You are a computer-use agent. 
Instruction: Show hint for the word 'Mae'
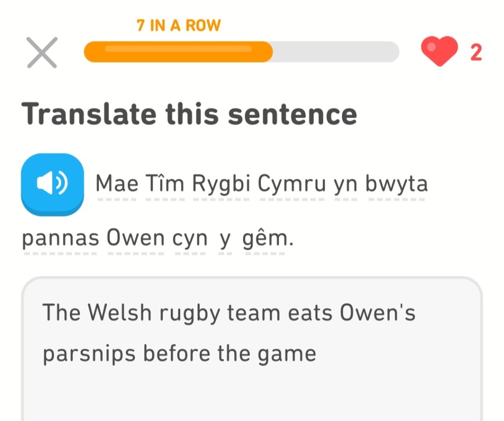(116, 184)
